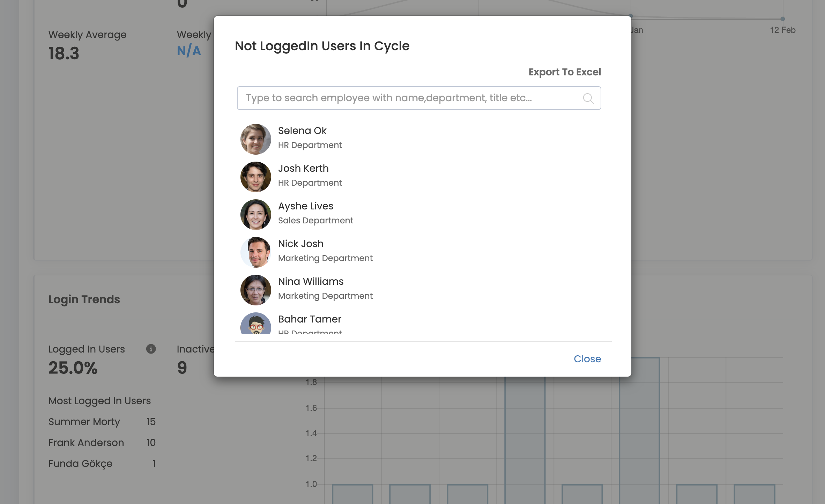Close the Not LoggedIn Users dialog
Image resolution: width=825 pixels, height=504 pixels.
587,359
